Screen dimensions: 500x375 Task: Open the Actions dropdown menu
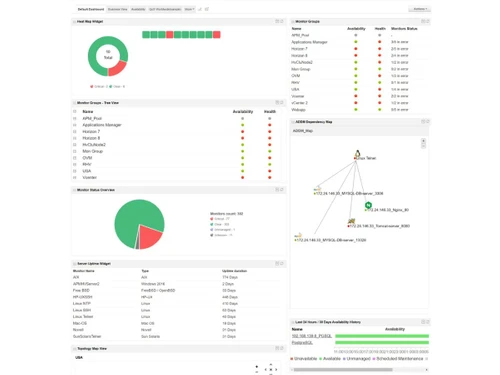click(x=420, y=9)
